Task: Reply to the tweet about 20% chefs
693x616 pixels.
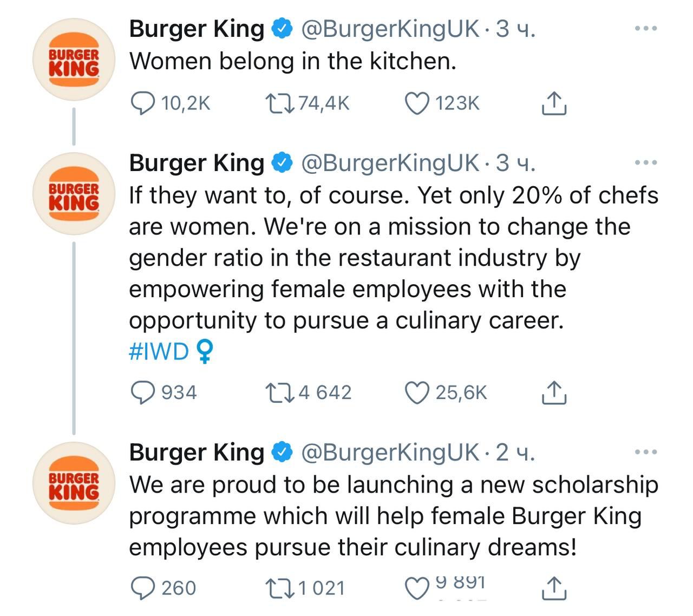Action: tap(143, 392)
